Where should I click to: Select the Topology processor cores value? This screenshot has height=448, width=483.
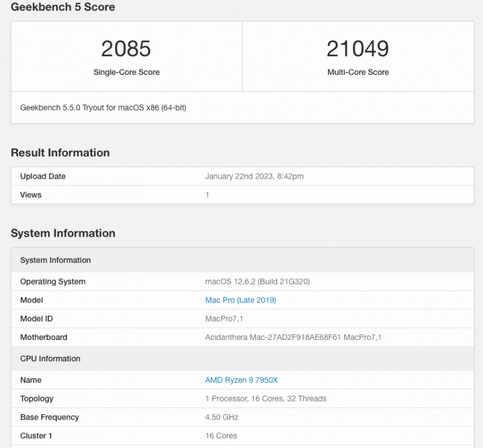(x=266, y=398)
